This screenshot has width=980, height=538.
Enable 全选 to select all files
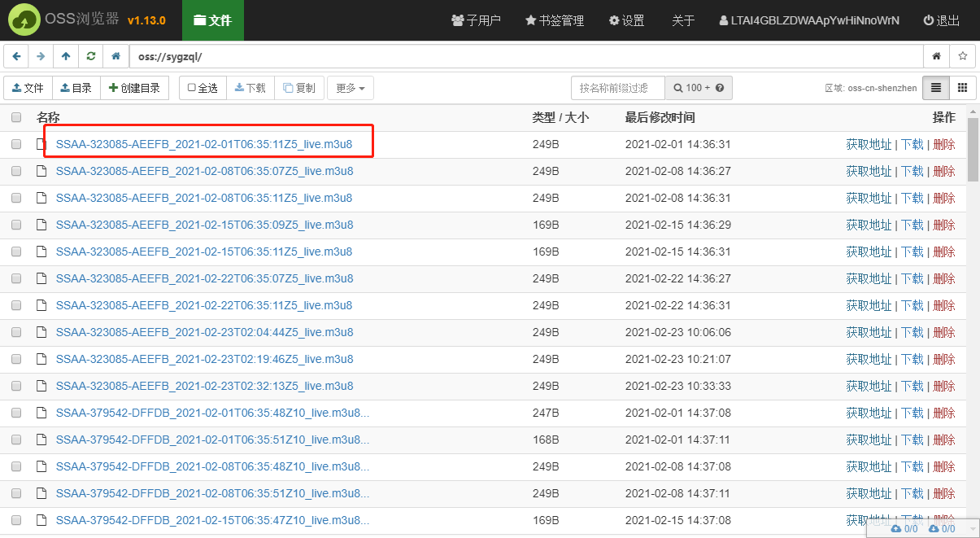tap(202, 87)
